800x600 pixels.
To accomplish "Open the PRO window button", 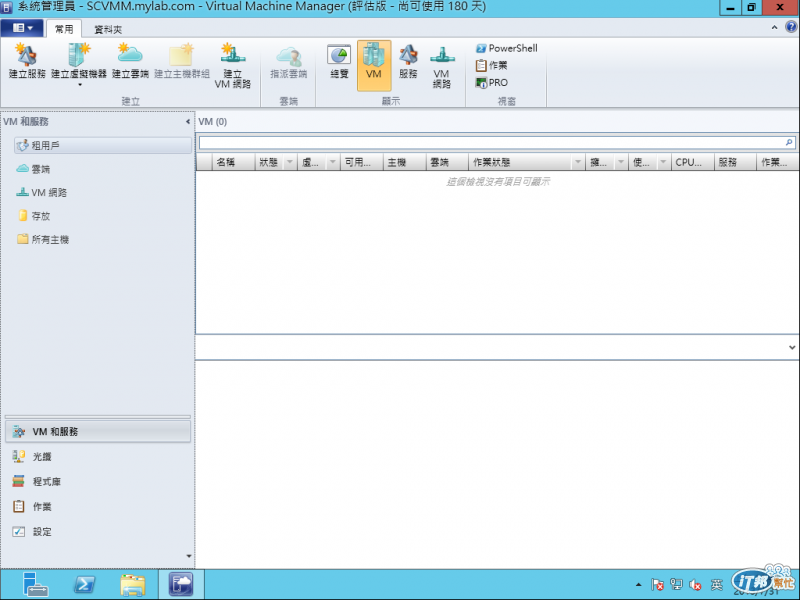I will coord(491,83).
